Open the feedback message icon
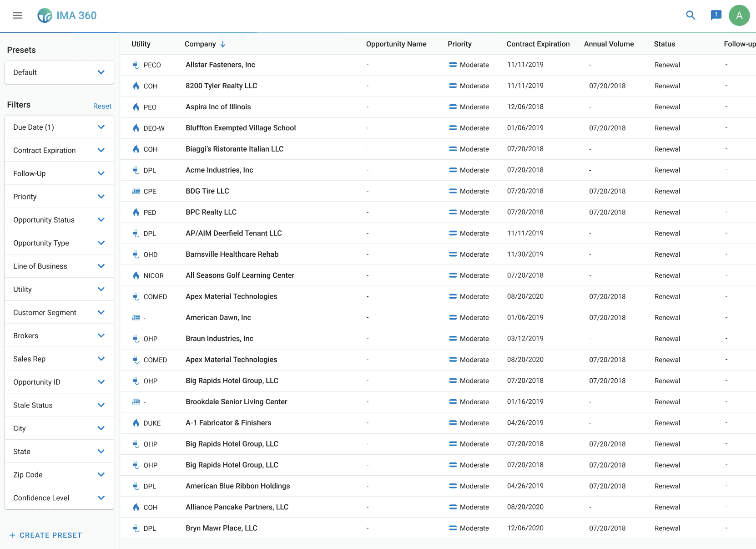 click(716, 15)
